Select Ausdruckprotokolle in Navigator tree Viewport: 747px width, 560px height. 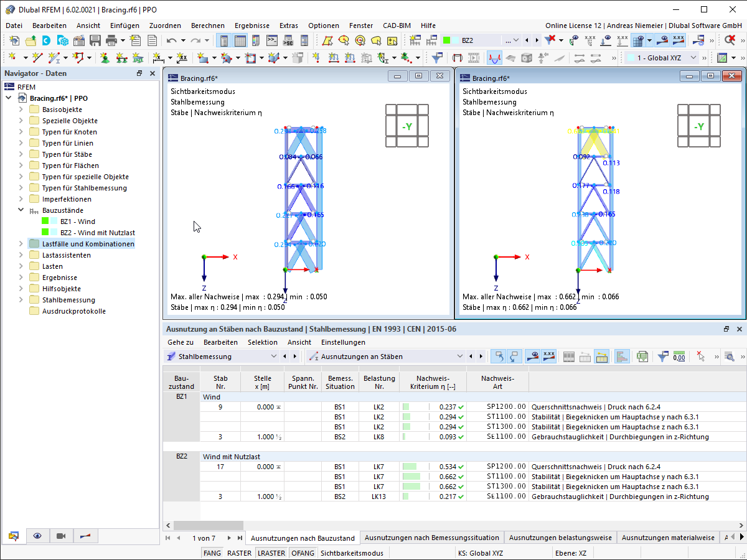point(74,311)
